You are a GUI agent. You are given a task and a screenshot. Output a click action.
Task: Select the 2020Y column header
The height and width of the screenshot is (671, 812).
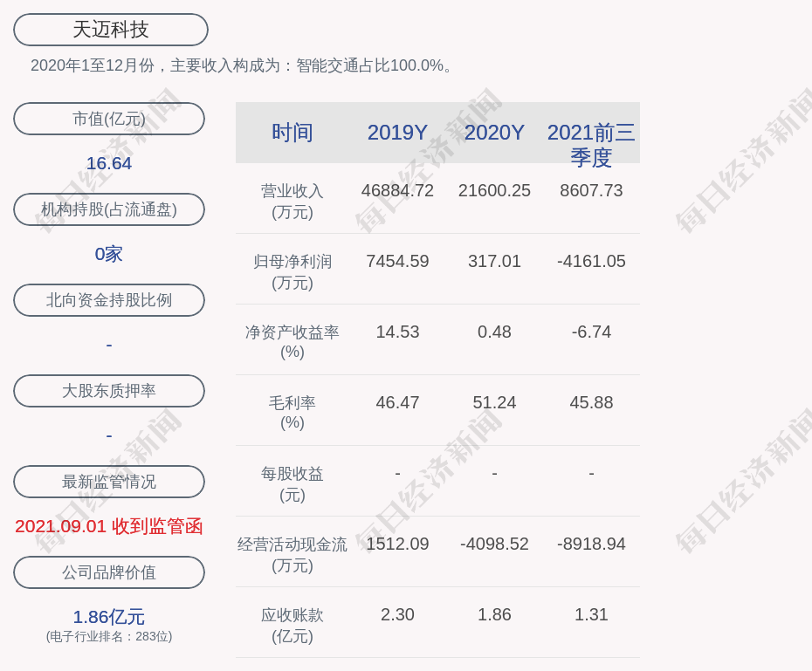pyautogui.click(x=494, y=133)
